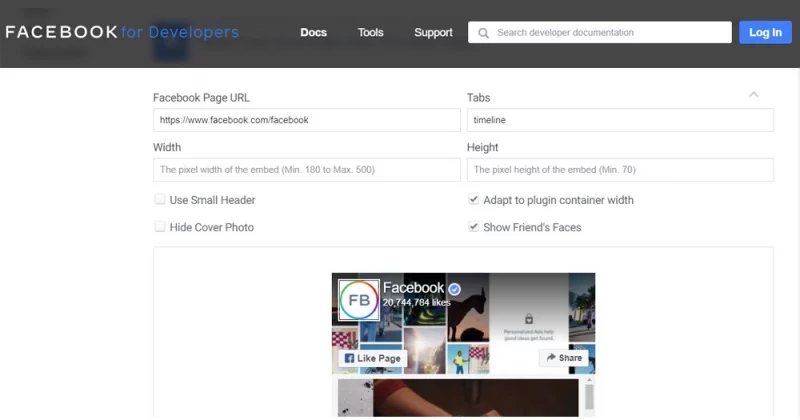Open the Tools menu
Viewport: 800px width, 420px height.
tap(370, 33)
